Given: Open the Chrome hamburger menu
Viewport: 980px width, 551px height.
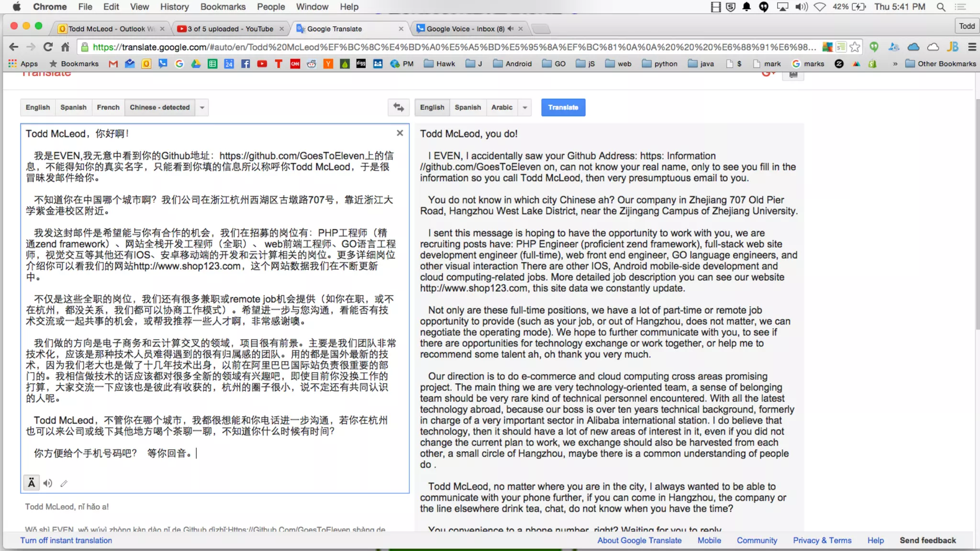Looking at the screenshot, I should (971, 47).
